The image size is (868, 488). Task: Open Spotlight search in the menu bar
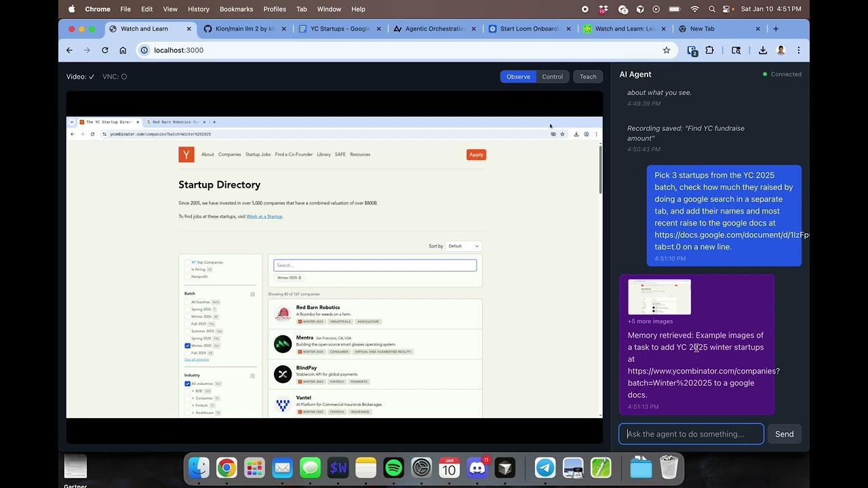click(711, 9)
